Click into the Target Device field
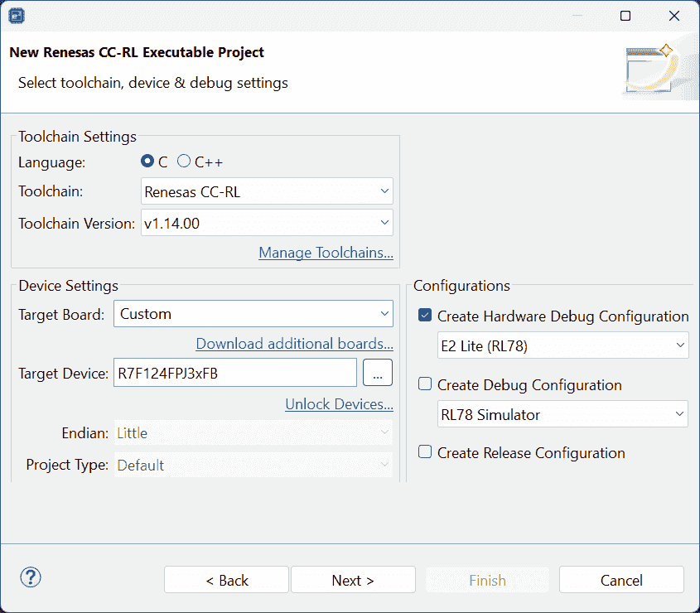 tap(234, 374)
